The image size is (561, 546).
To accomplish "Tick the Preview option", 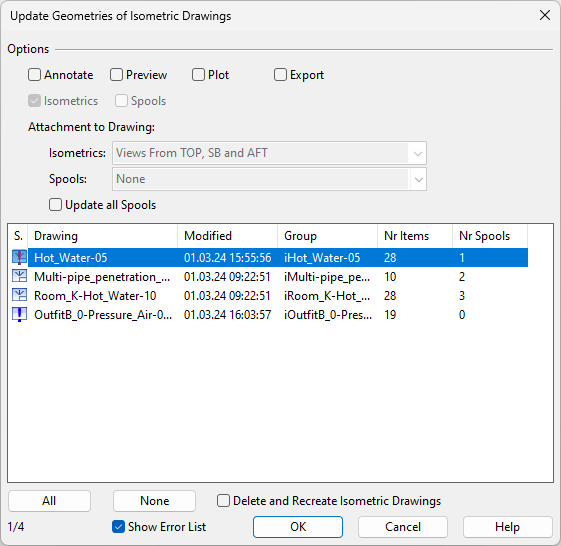I will (x=116, y=75).
